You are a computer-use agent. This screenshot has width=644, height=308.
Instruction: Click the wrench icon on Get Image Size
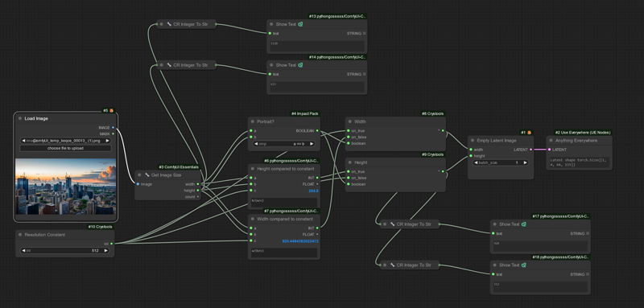click(147, 175)
